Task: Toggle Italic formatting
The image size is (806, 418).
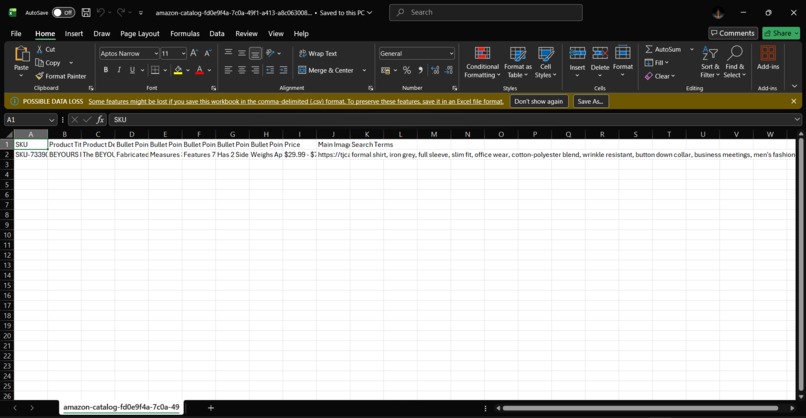Action: (x=119, y=70)
